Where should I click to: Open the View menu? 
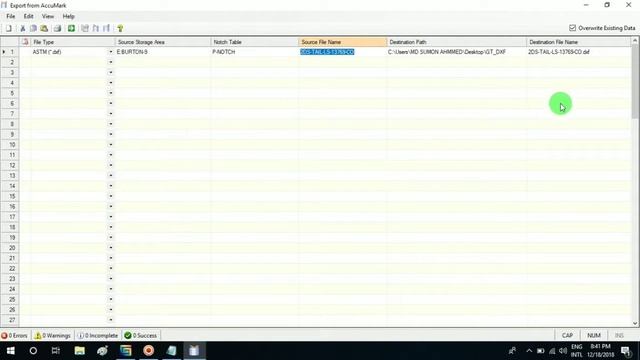48,16
